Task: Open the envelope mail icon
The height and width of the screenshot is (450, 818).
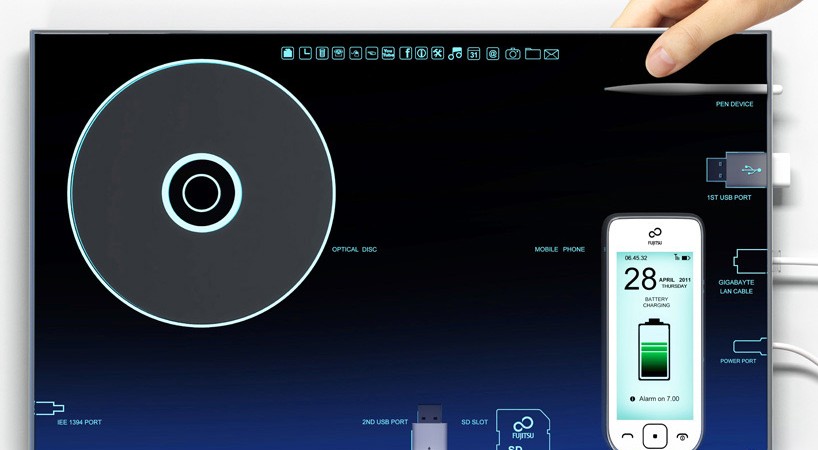Action: (551, 53)
